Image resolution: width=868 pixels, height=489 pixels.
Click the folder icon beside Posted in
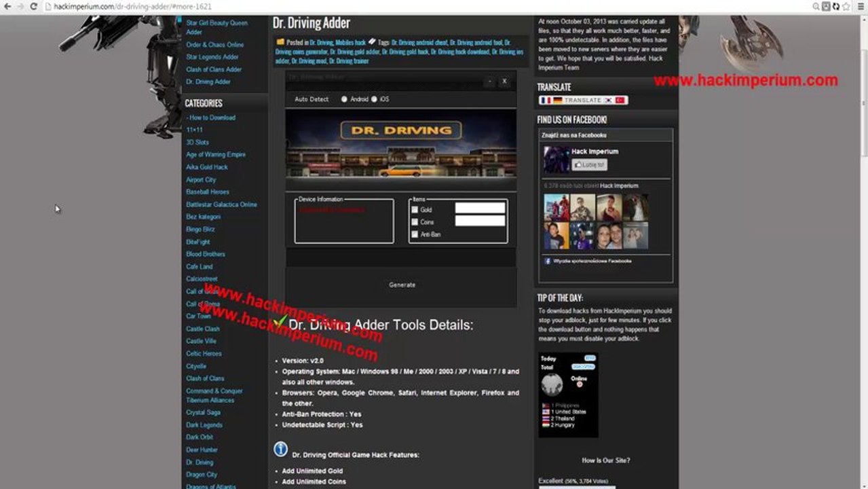[x=280, y=42]
